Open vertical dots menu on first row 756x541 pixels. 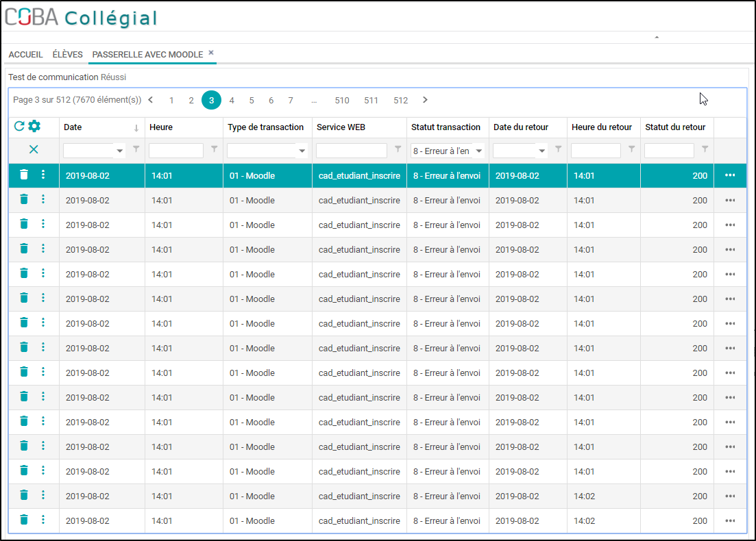(43, 175)
